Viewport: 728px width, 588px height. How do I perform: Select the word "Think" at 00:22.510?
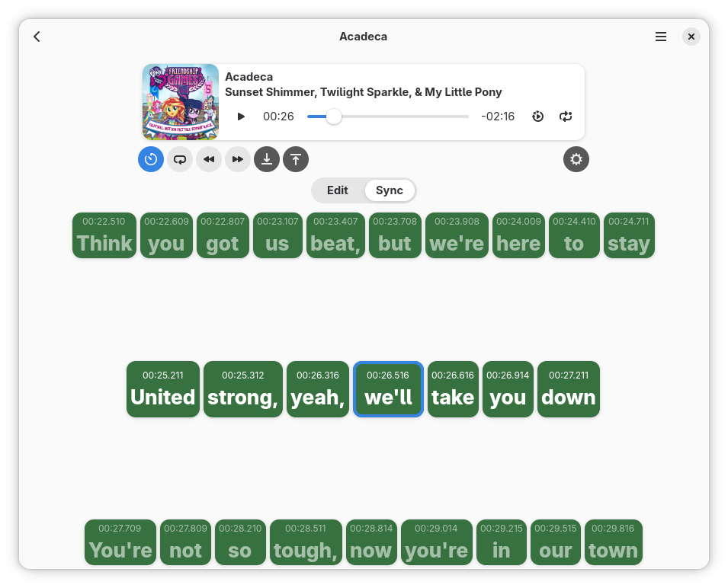(104, 235)
